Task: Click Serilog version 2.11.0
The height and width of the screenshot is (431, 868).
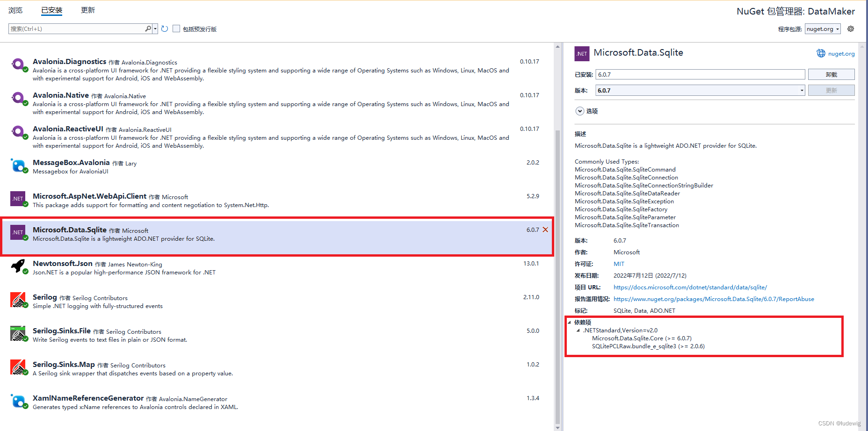Action: click(x=531, y=297)
